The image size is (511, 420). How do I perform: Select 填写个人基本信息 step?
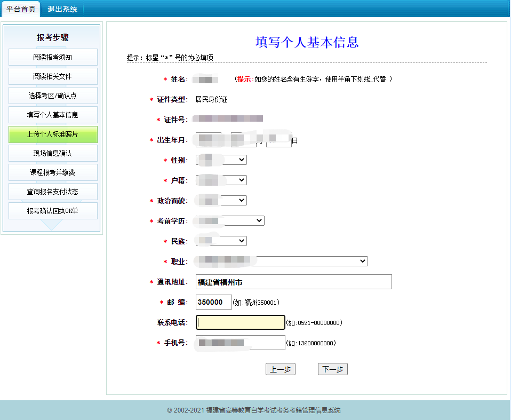click(x=53, y=115)
